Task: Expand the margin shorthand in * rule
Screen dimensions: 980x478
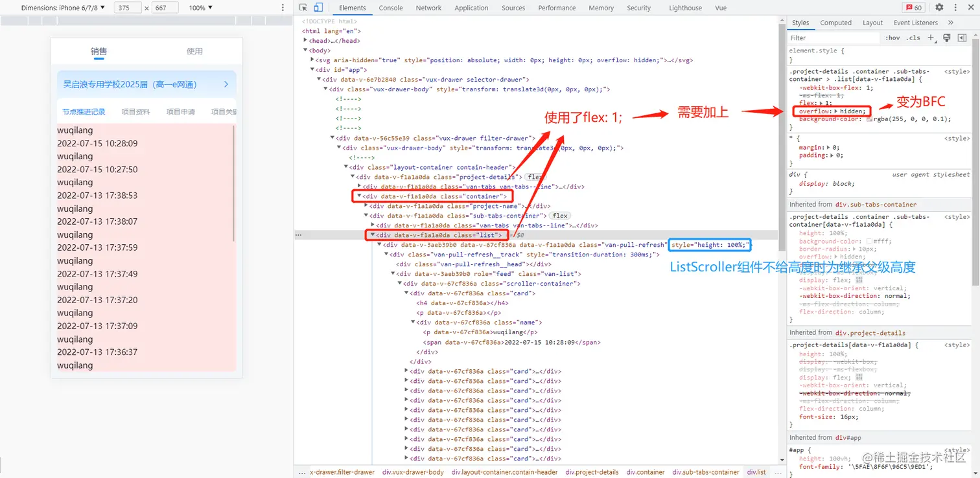Action: point(829,148)
